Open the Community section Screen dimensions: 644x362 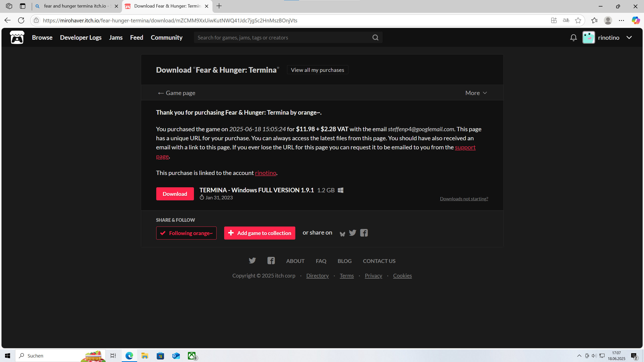[x=167, y=37]
